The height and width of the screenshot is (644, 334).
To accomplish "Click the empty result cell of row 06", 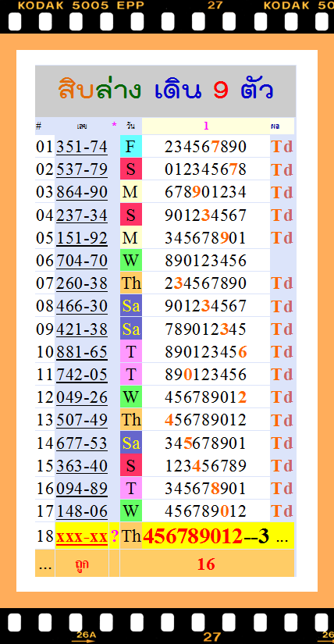I will (x=282, y=260).
